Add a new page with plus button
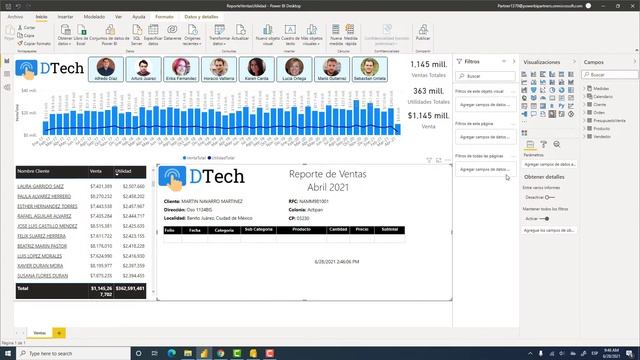This screenshot has height=360, width=640. [x=59, y=333]
